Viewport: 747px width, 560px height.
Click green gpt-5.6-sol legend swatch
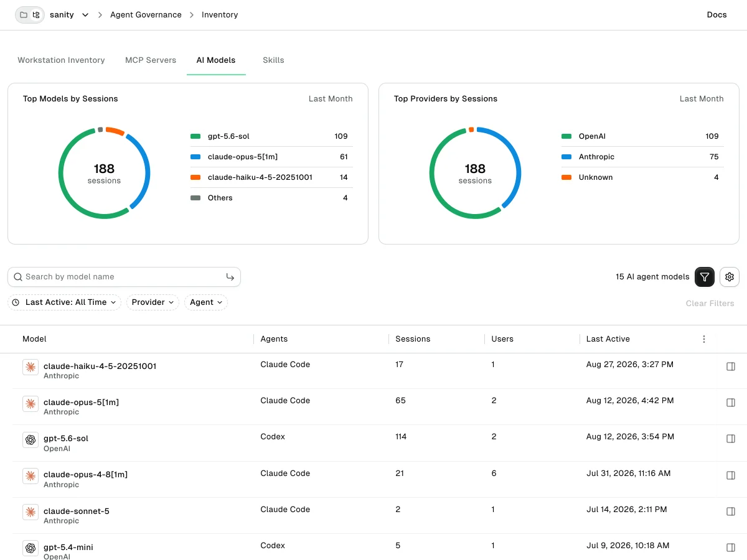[195, 136]
